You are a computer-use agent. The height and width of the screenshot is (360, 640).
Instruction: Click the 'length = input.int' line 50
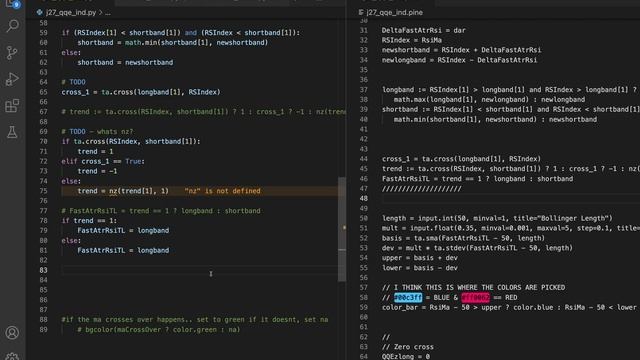click(497, 218)
